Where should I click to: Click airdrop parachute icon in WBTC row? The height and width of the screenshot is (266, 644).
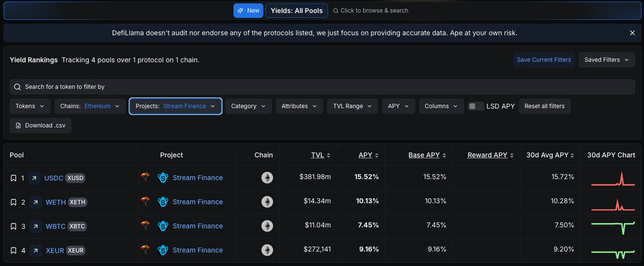145,226
